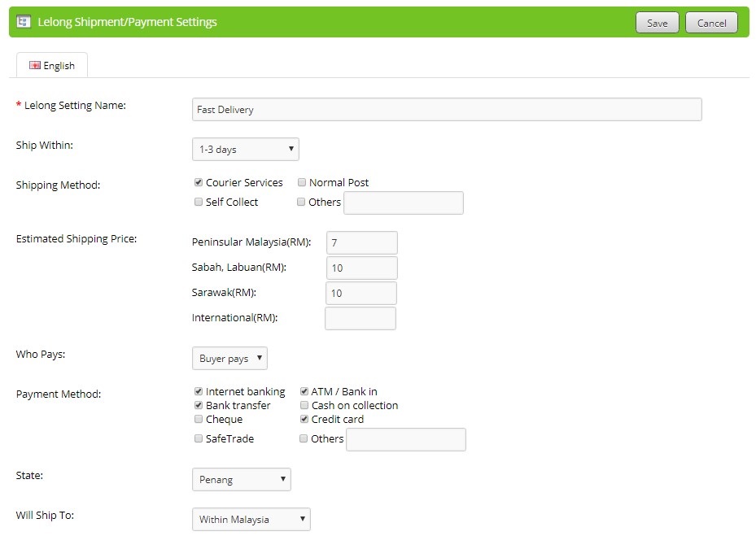This screenshot has height=536, width=756.
Task: Disable Internet banking payment method
Action: coord(198,391)
